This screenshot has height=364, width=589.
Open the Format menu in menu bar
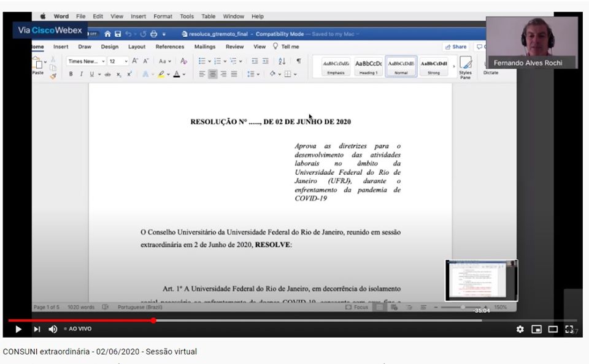163,17
